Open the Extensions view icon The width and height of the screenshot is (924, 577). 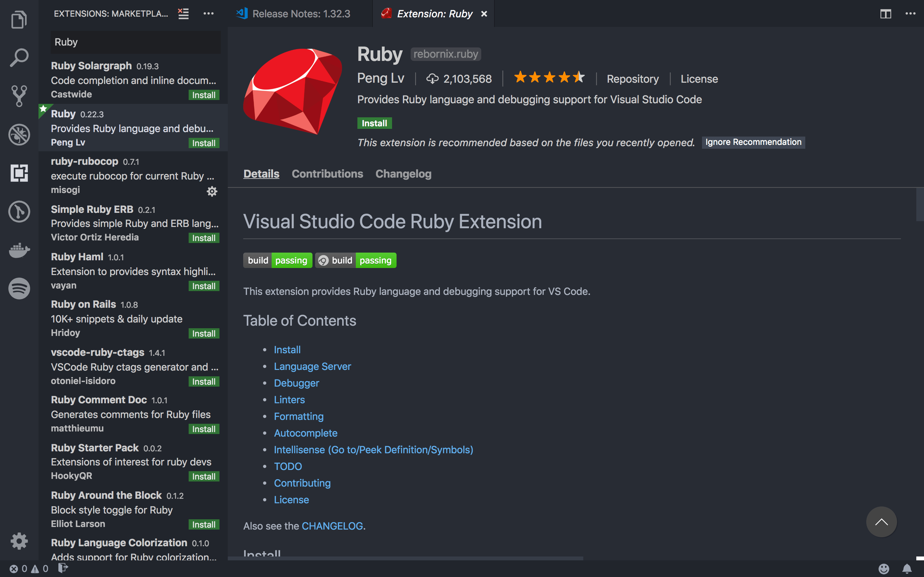tap(19, 173)
